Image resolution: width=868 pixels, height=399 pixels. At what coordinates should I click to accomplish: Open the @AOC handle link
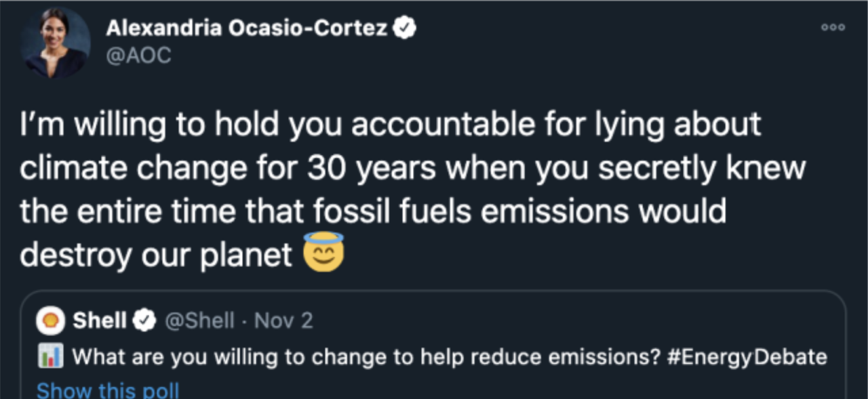click(x=138, y=55)
